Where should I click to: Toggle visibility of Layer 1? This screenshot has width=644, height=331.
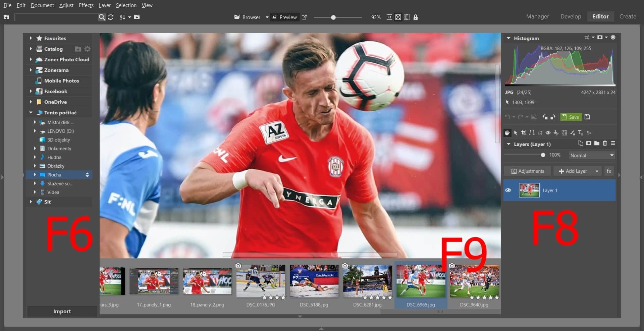pyautogui.click(x=508, y=190)
